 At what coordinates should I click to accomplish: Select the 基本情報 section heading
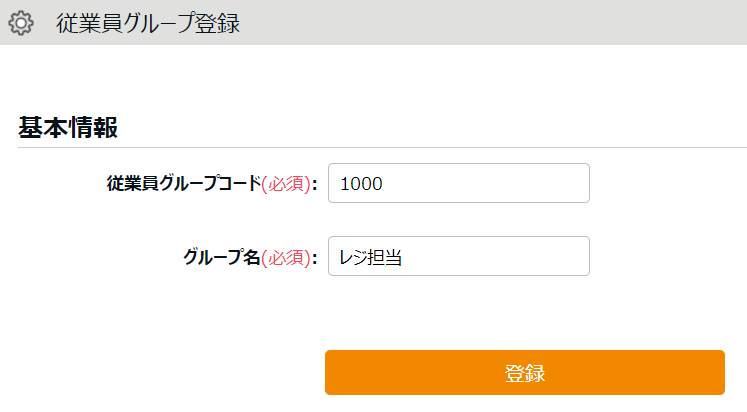pos(68,127)
